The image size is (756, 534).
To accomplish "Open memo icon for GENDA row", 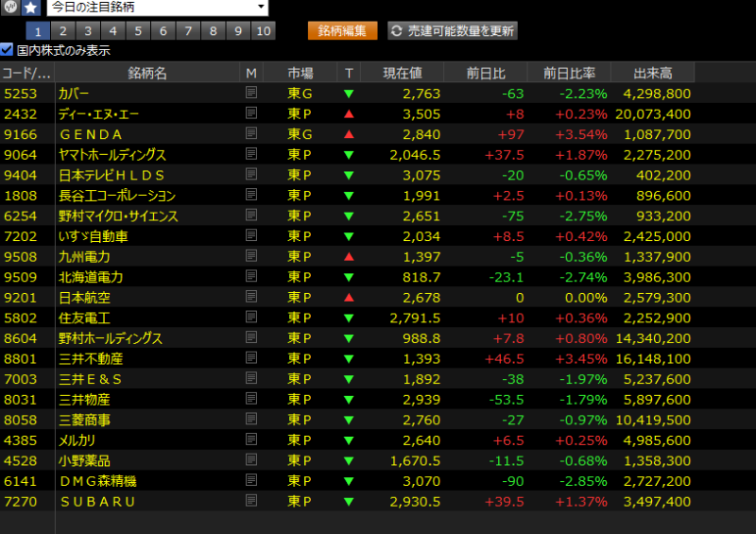I will click(x=251, y=133).
